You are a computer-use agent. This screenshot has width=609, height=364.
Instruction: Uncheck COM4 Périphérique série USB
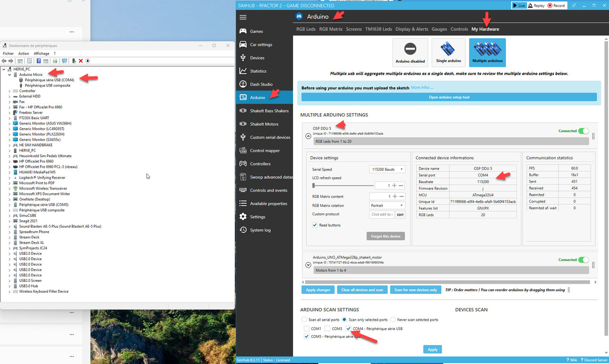(349, 329)
